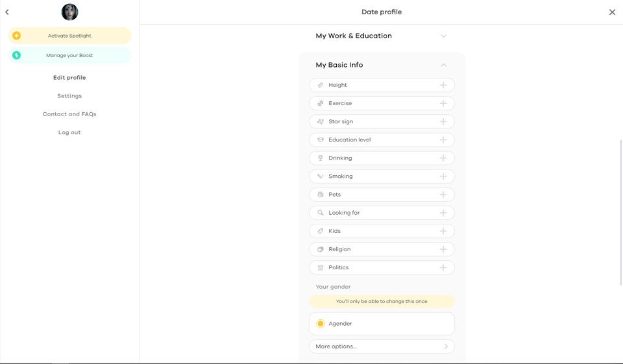Screen dimensions: 623x364
Task: Click the plus icon for Height
Action: 443,85
